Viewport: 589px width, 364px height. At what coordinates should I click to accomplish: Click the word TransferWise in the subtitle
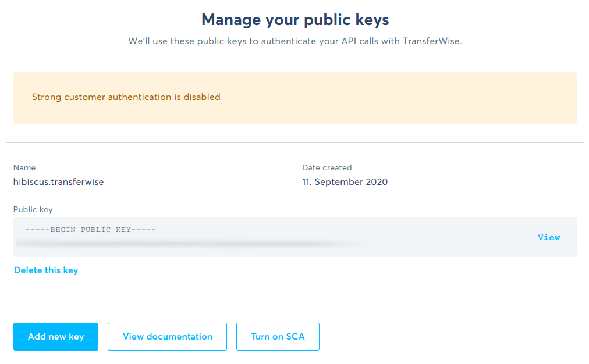click(x=431, y=41)
